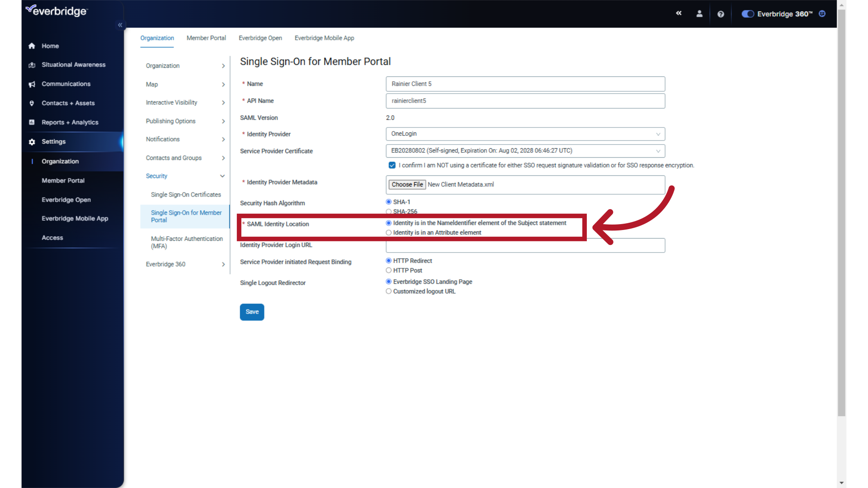The height and width of the screenshot is (488, 868).
Task: Click the Save button
Action: (251, 311)
